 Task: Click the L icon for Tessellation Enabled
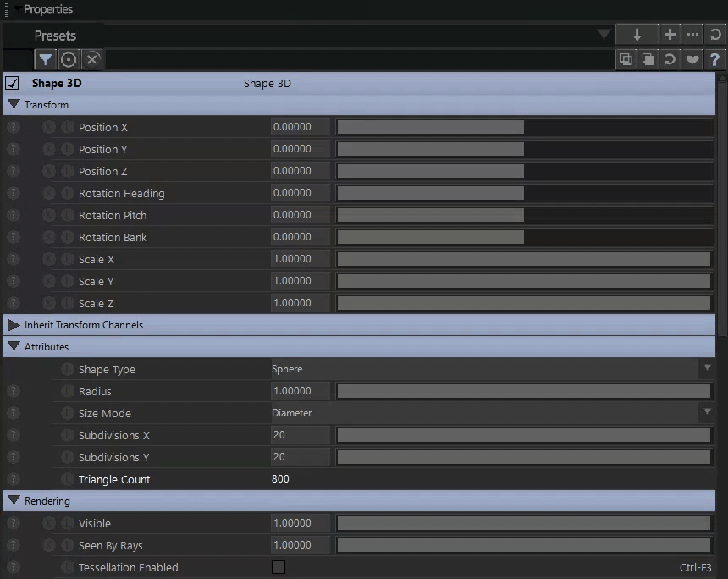[x=68, y=567]
